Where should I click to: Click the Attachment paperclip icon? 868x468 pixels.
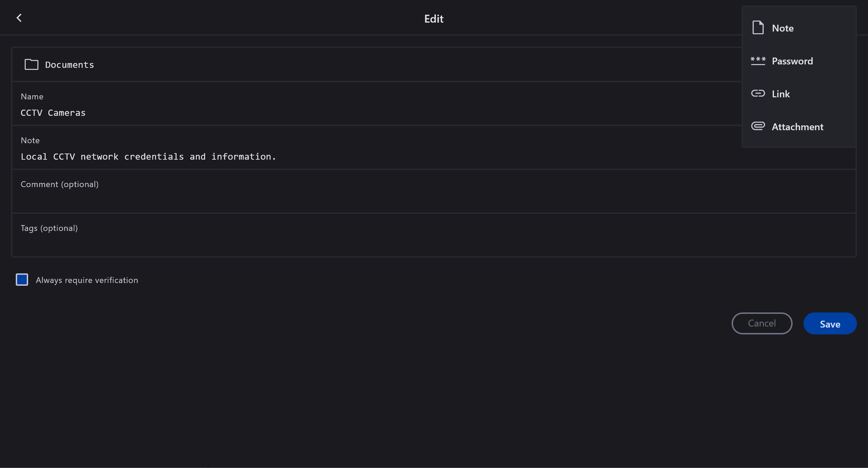point(758,126)
